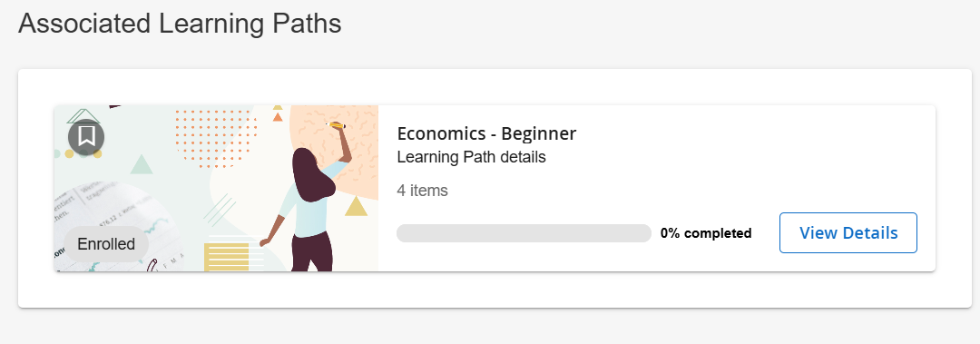
Task: Click the orange dotted pattern in thumbnail
Action: click(x=216, y=140)
